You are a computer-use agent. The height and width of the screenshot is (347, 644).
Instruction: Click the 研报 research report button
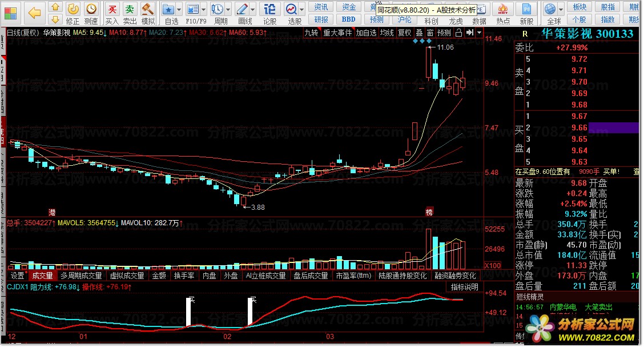321,19
